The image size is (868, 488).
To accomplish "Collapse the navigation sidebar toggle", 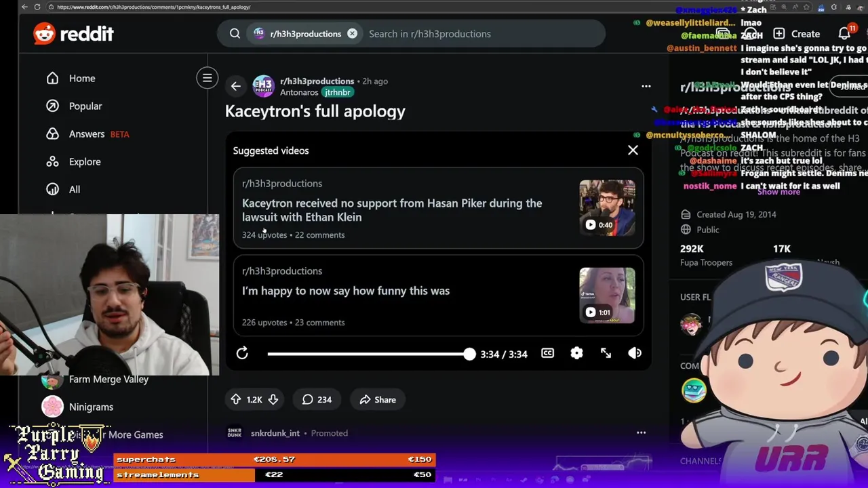I will tap(208, 78).
